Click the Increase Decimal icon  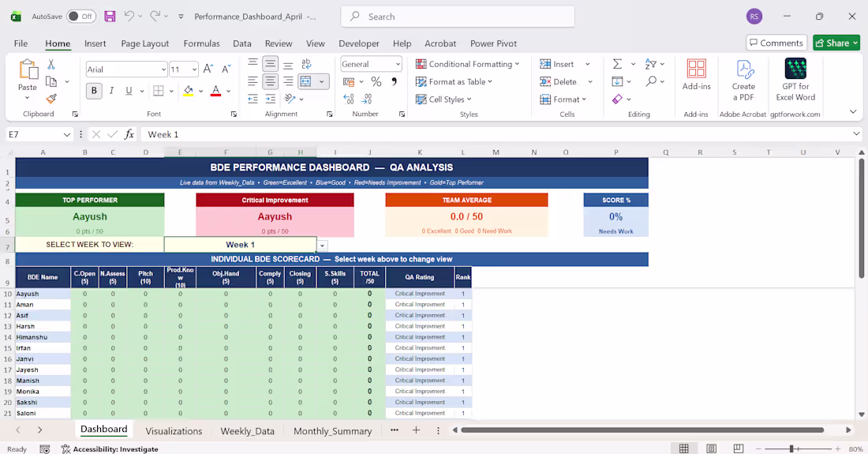point(349,99)
